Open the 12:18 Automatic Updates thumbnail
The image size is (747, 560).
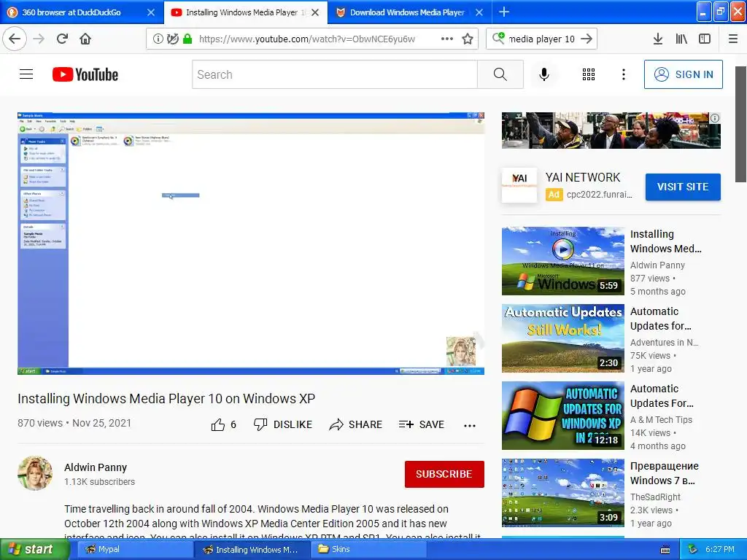coord(562,416)
